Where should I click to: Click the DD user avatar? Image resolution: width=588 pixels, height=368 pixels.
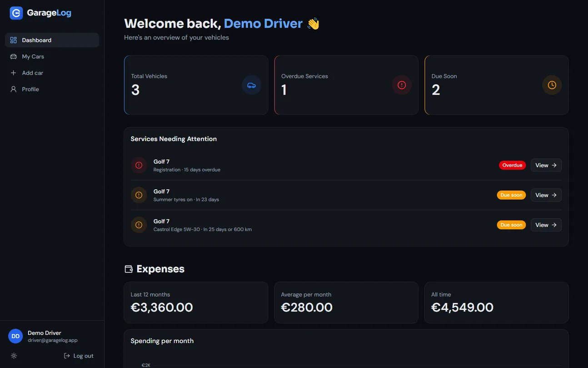tap(15, 336)
